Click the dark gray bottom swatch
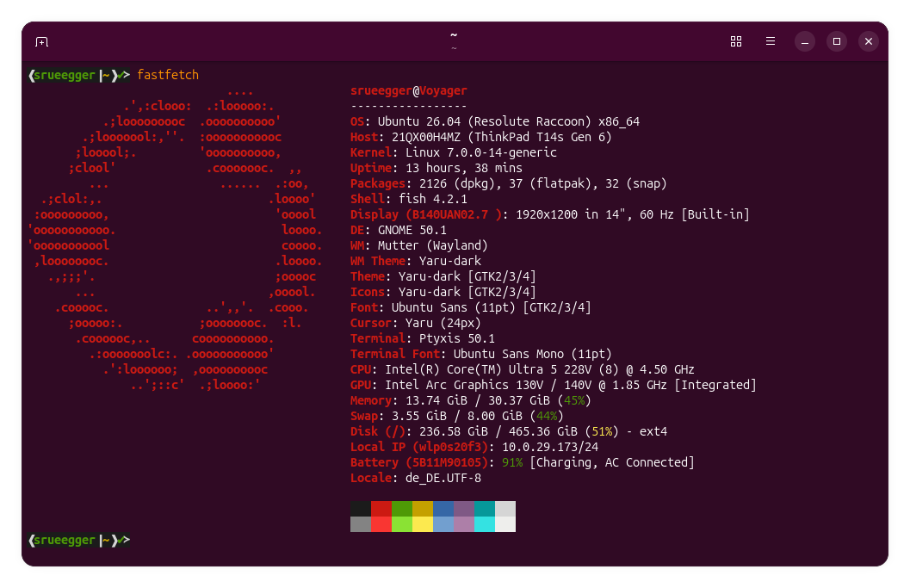The height and width of the screenshot is (588, 910). (361, 524)
